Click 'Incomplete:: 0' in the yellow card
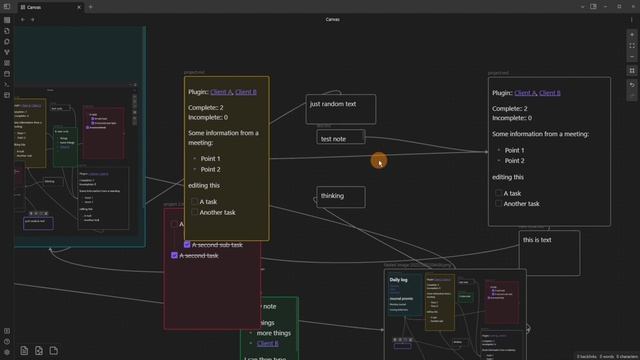The image size is (640, 360). pyautogui.click(x=208, y=118)
